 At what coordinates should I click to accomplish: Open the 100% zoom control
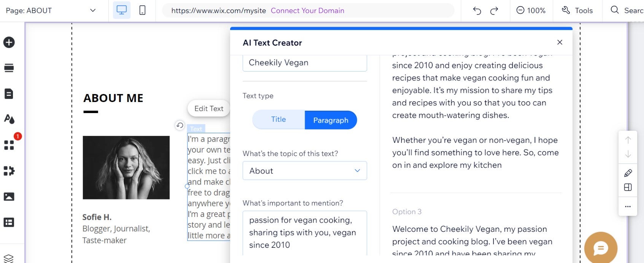coord(531,11)
